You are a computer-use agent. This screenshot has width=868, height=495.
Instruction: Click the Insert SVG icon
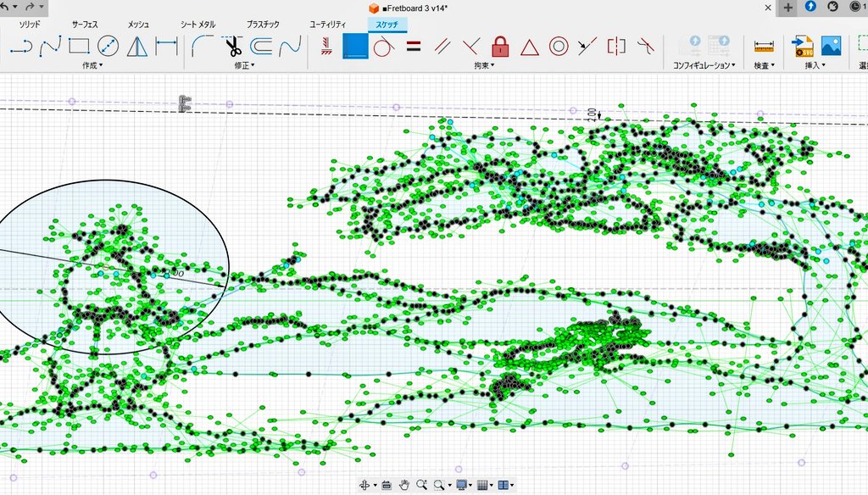coord(802,47)
